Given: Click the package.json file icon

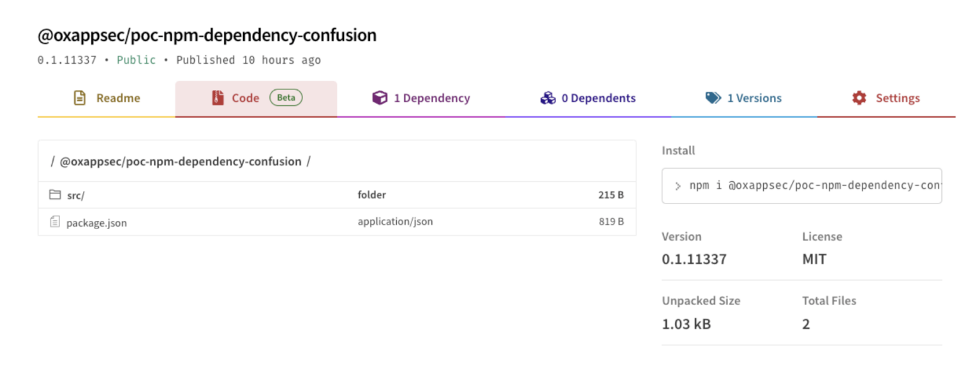Looking at the screenshot, I should (x=56, y=221).
